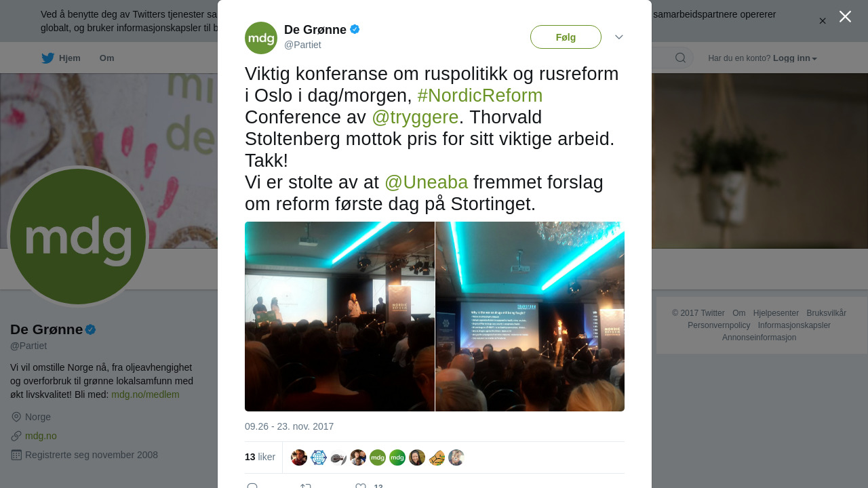Expand the tweet options chevron menu
Viewport: 868px width, 488px height.
619,37
